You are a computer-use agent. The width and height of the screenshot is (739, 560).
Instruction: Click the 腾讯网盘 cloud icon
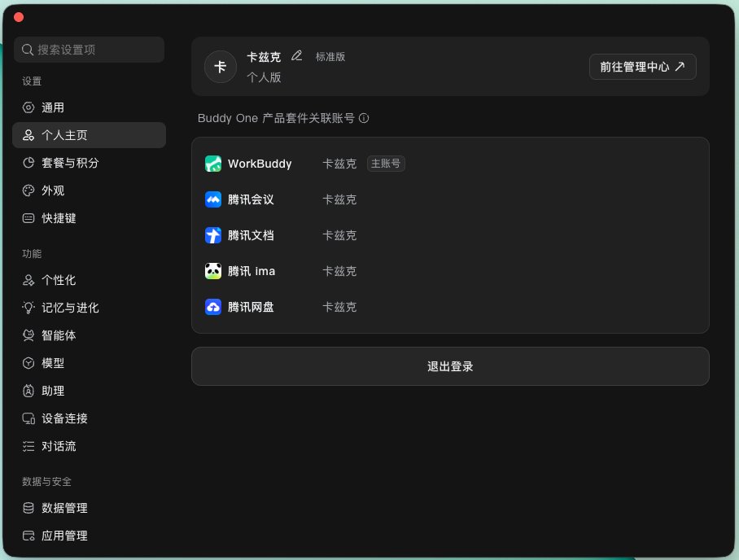pyautogui.click(x=213, y=307)
